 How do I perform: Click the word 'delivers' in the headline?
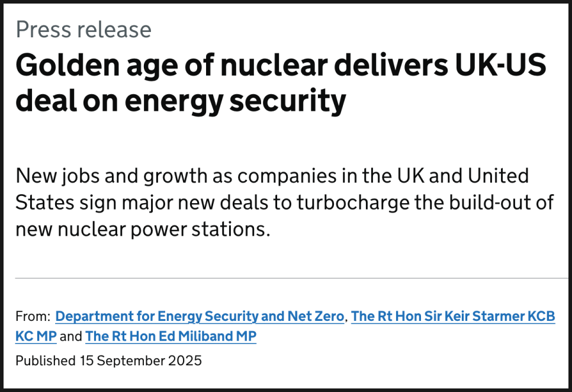tap(391, 65)
